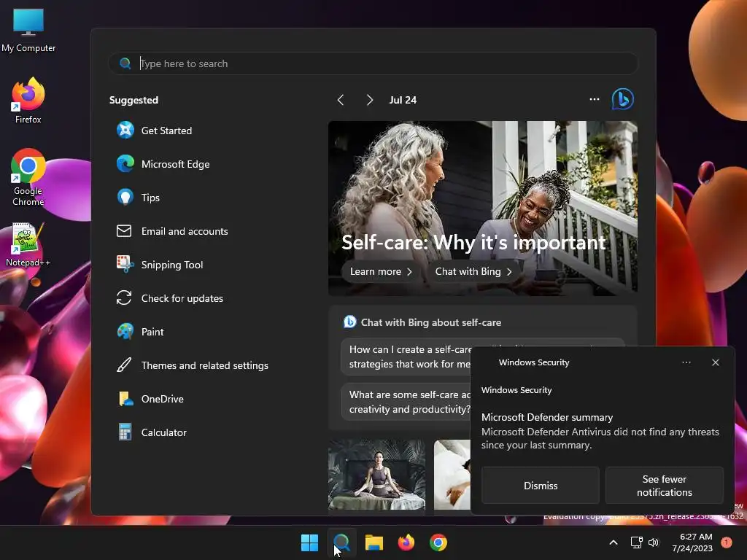
Task: Click Chat with Bing on the self-care card
Action: coord(473,271)
